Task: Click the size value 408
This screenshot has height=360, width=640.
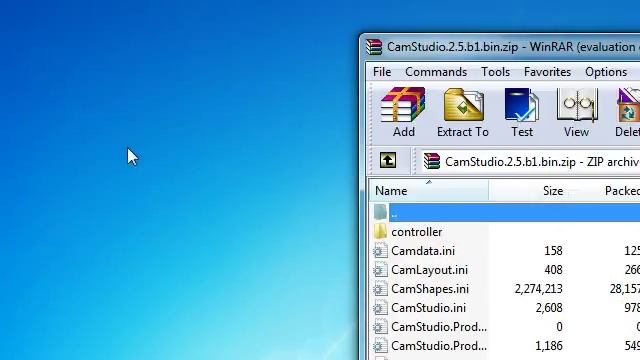Action: click(x=553, y=270)
